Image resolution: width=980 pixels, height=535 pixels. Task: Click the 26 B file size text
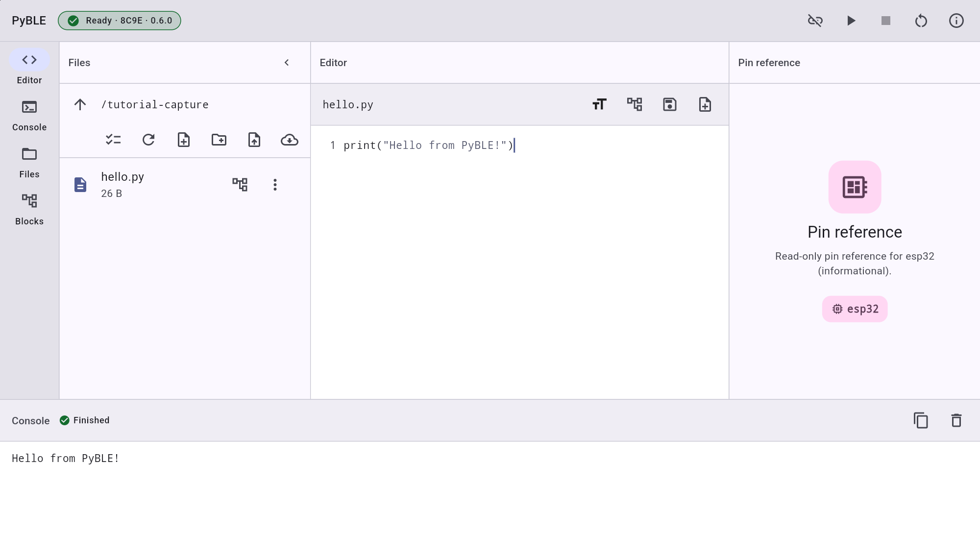pos(112,194)
